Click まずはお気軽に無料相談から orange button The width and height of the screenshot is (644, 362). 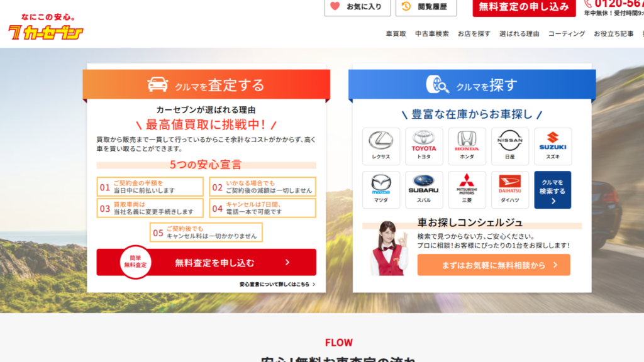click(x=494, y=265)
